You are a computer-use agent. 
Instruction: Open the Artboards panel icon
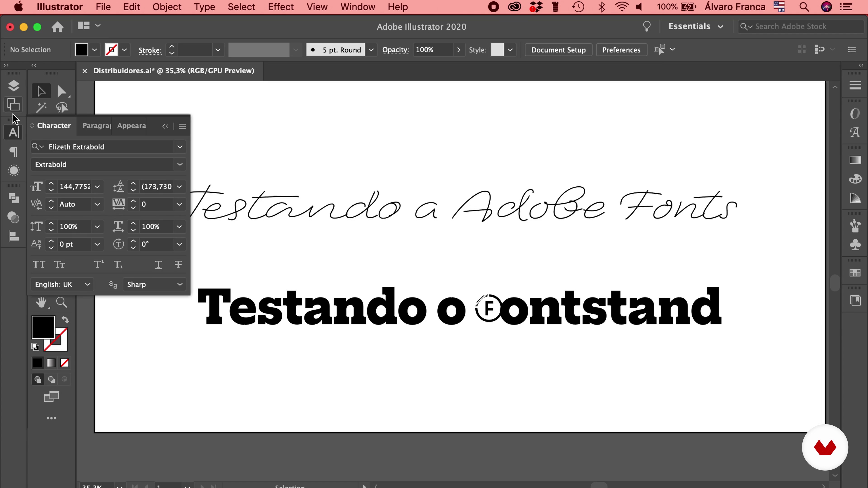click(x=14, y=105)
